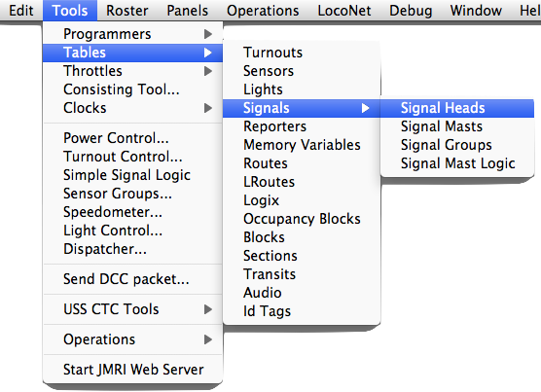Viewport: 541px width, 392px height.
Task: Choose Signal Groups entry
Action: tap(457, 145)
